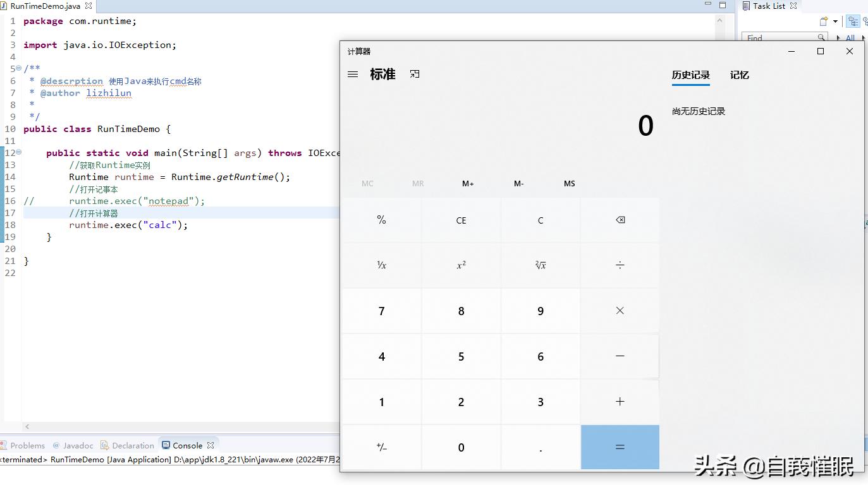Toggle the +/- sign key on the calculator
The width and height of the screenshot is (868, 492).
382,447
